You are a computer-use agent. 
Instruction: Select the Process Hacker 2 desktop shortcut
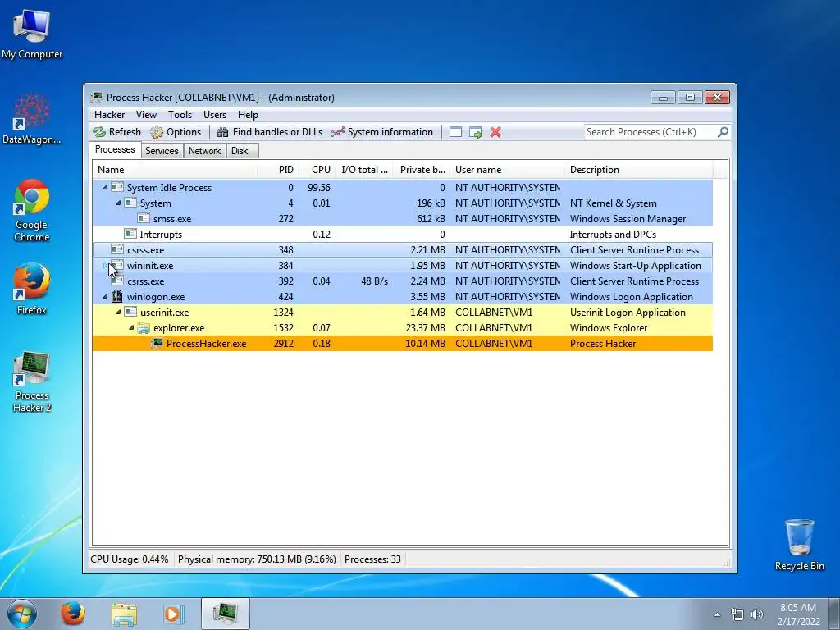click(32, 381)
